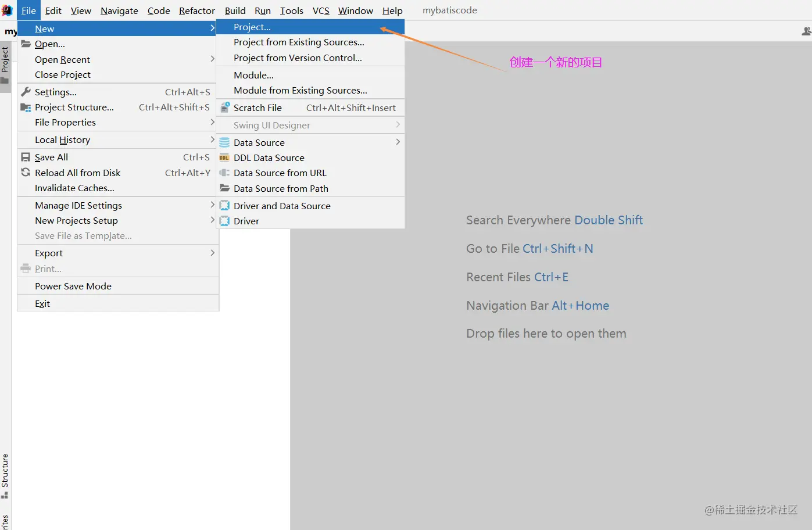Open the Structure tool window side tab
Viewport: 812px width, 530px height.
coord(5,476)
